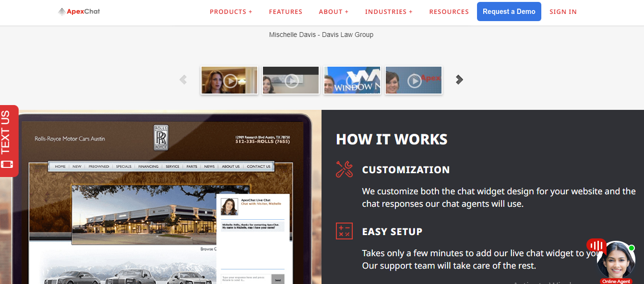Open the Online Agent chat avatar

616,260
